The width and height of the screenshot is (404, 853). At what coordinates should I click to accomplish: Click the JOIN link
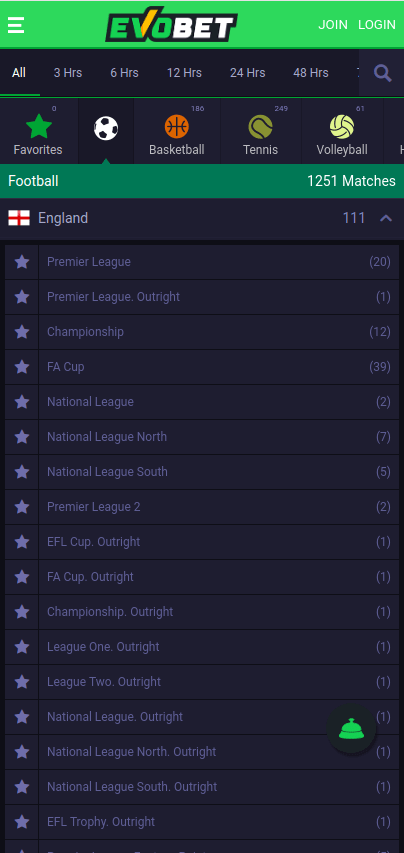333,25
